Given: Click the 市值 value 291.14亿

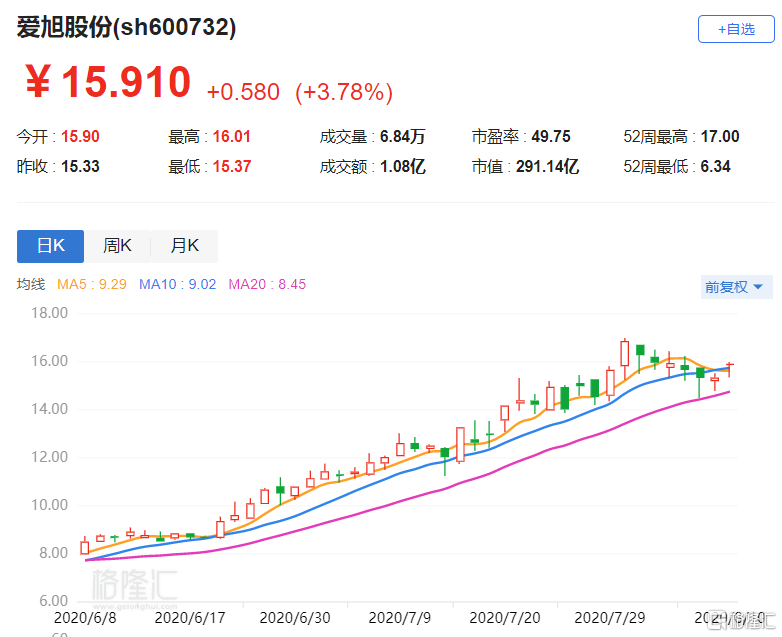Looking at the screenshot, I should 547,166.
